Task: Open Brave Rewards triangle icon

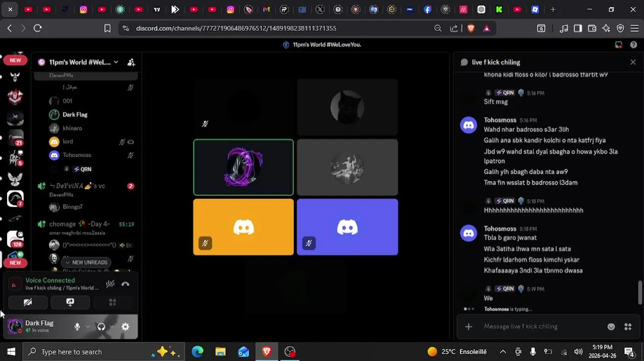Action: [487, 29]
